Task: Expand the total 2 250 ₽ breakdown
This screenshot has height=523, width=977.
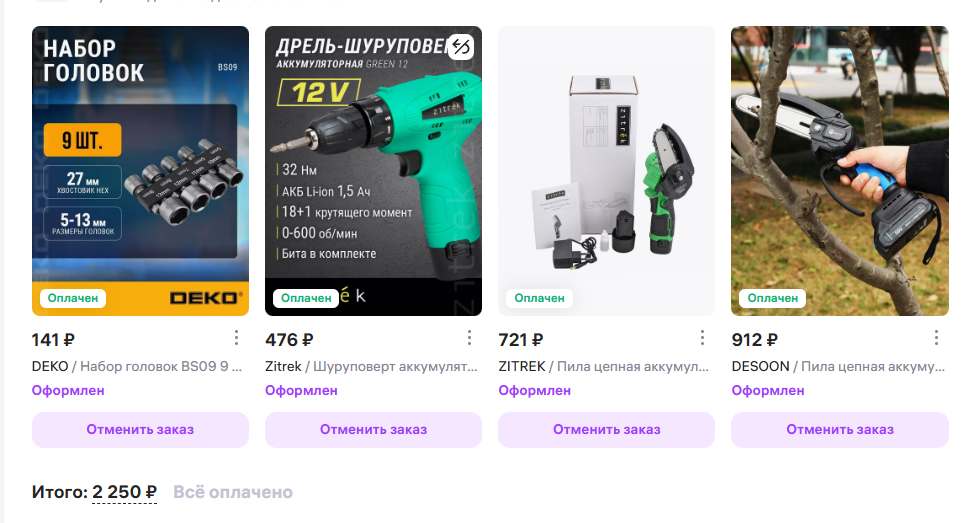Action: pyautogui.click(x=124, y=492)
